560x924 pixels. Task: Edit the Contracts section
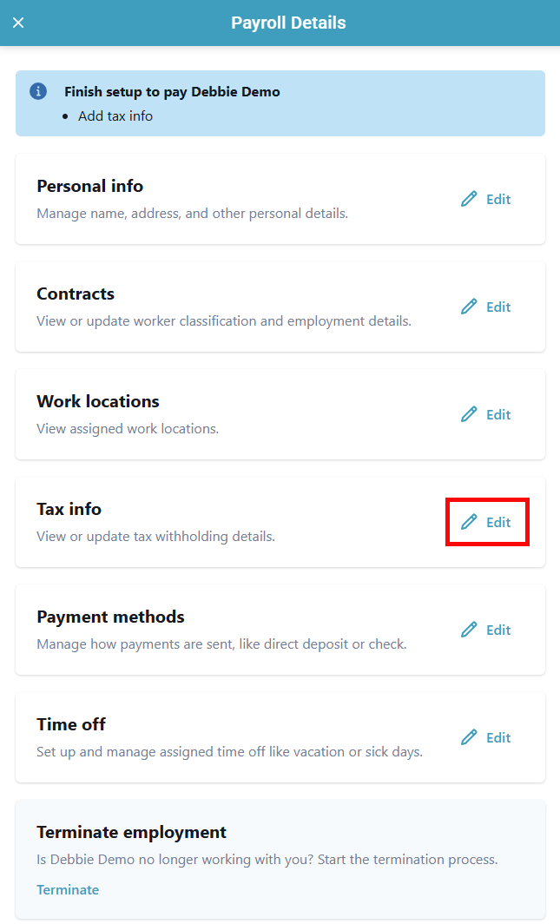(497, 307)
